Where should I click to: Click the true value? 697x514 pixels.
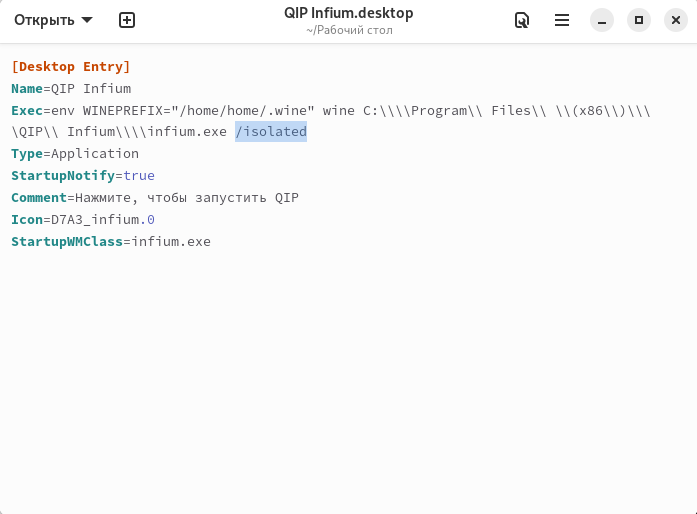[x=139, y=176]
